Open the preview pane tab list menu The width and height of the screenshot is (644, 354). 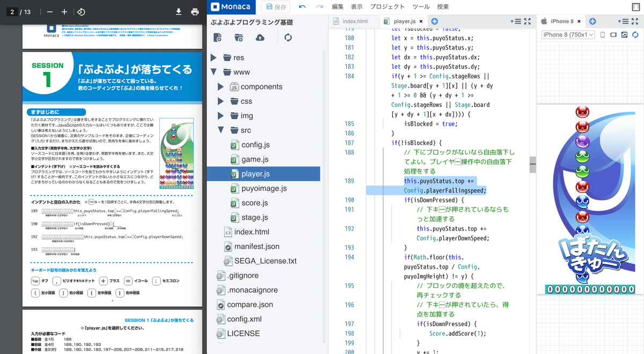[624, 21]
